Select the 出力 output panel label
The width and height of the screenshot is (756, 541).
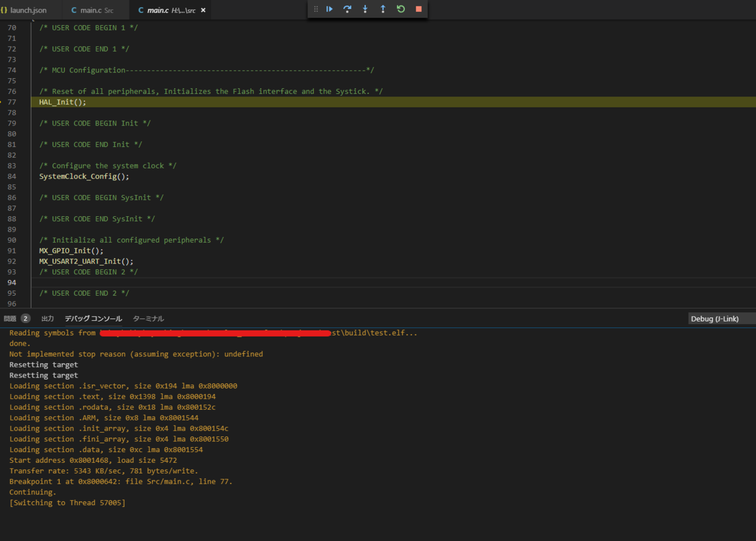coord(47,318)
